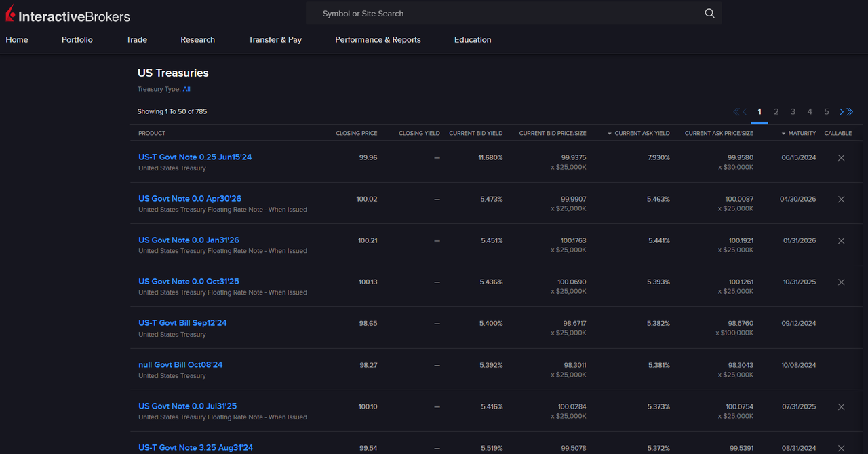
Task: Sort by Current Ask Yield column
Action: pyautogui.click(x=638, y=134)
